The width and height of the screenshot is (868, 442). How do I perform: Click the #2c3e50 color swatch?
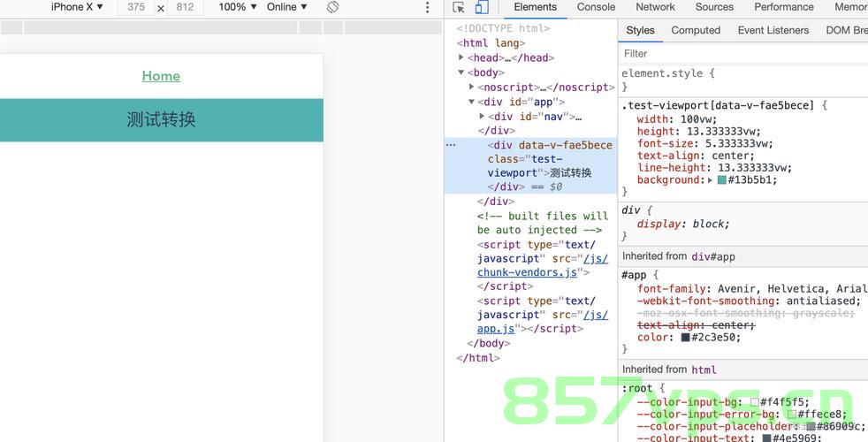point(685,338)
